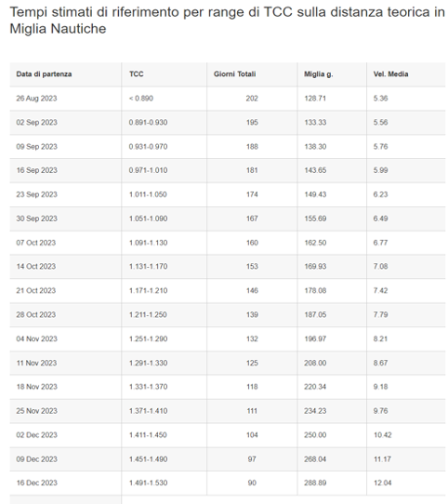Click the 'Giorni Totali' column header

coord(234,74)
